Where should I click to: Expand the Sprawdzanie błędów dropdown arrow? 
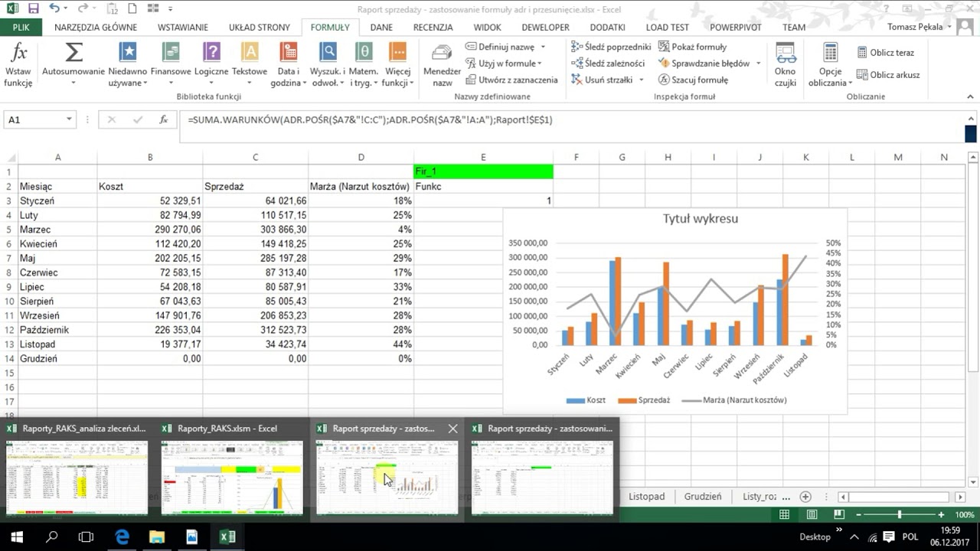758,64
